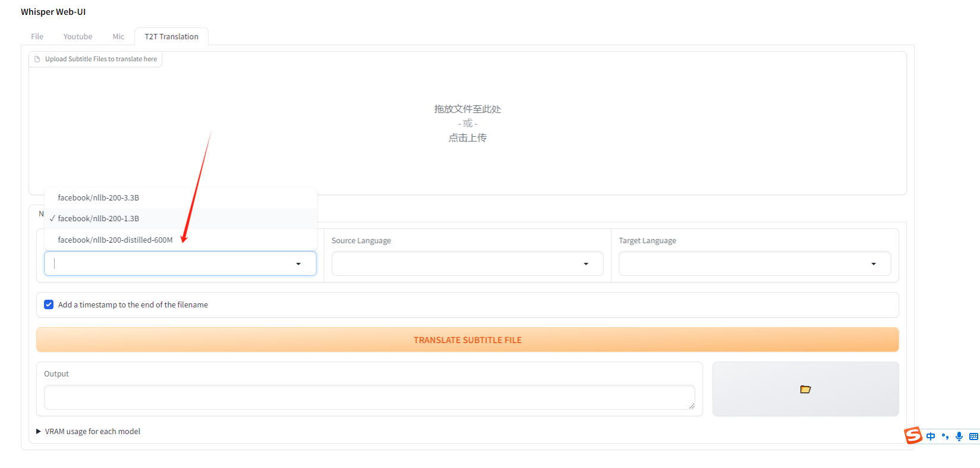Screen dimensions: 980x468
Task: Collapse the model selection dropdown arrow
Action: pos(299,263)
